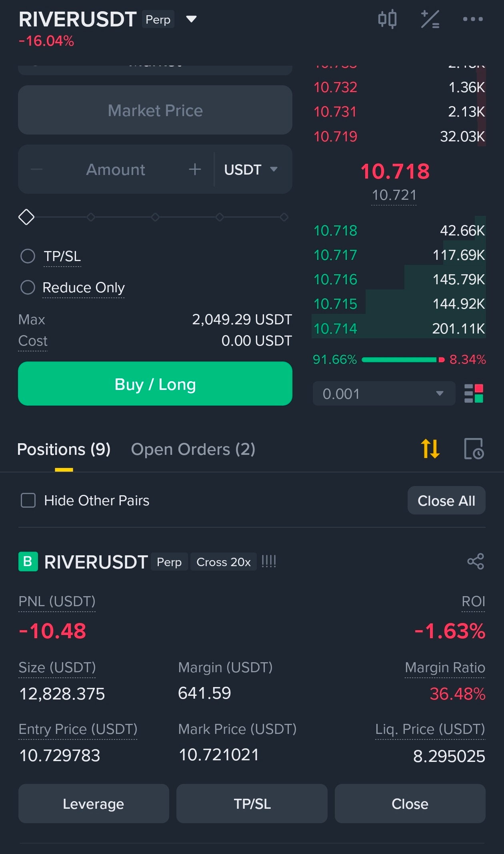This screenshot has height=854, width=504.
Task: Click the amount percentage slider handle
Action: 26,217
